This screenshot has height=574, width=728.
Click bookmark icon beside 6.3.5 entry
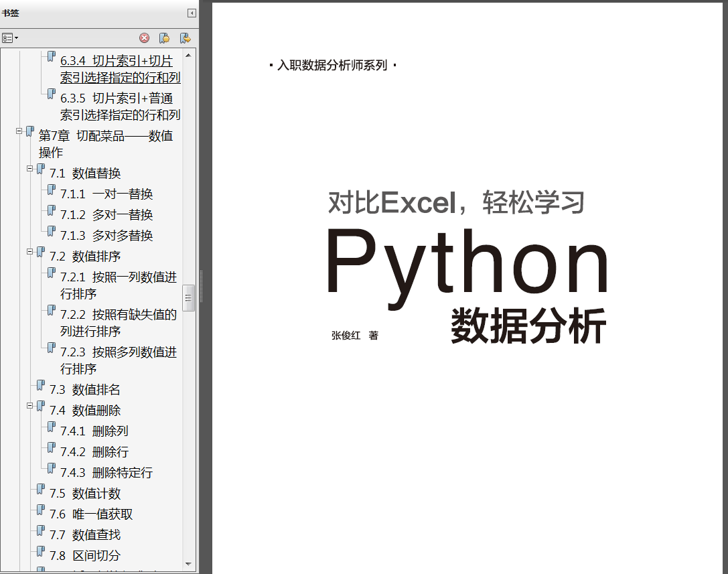[52, 94]
